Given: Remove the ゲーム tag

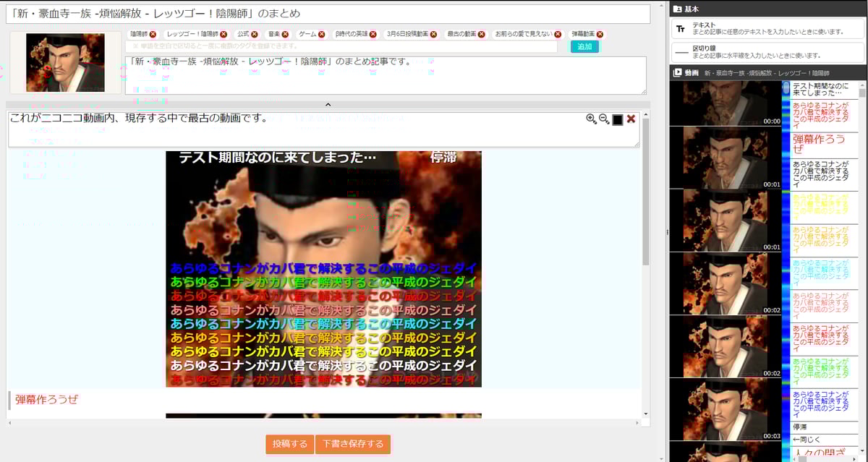Looking at the screenshot, I should click(x=321, y=35).
